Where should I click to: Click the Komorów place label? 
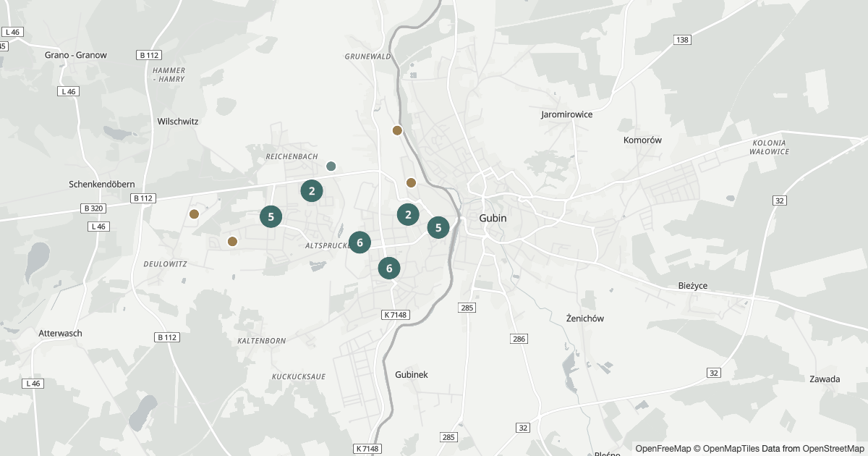[x=642, y=140]
